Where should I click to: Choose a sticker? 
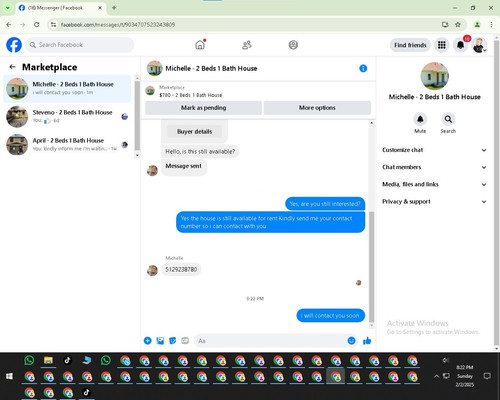(173, 341)
